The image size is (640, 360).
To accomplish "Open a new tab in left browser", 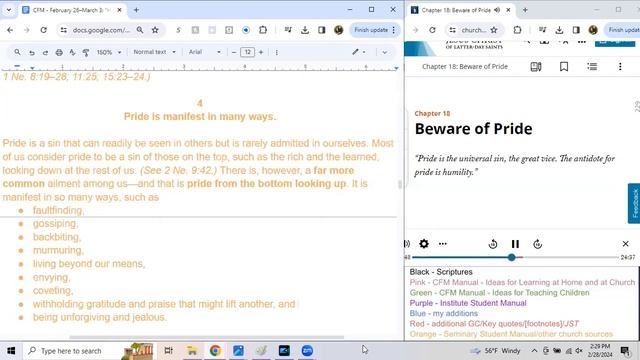I will [x=136, y=10].
